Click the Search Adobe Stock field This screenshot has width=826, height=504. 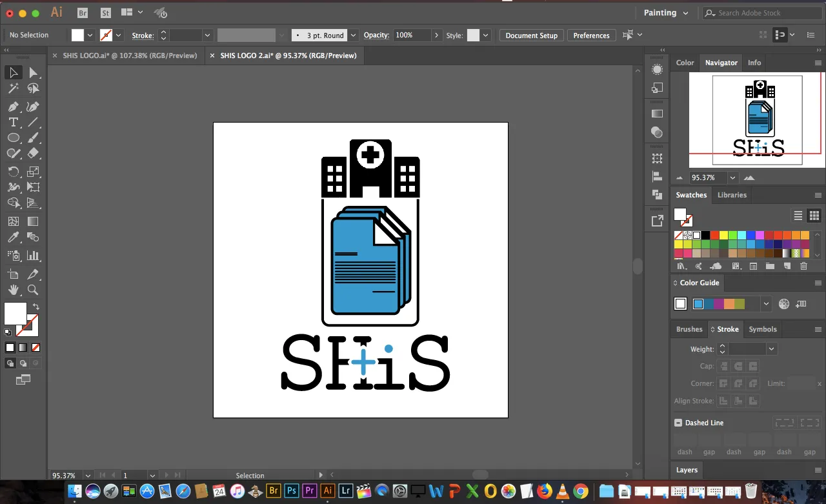point(763,13)
